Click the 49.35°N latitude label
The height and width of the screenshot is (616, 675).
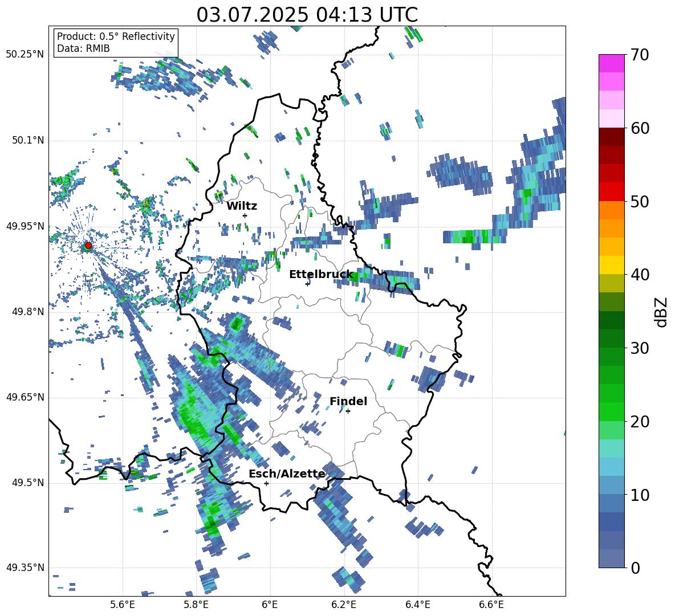[x=25, y=568]
